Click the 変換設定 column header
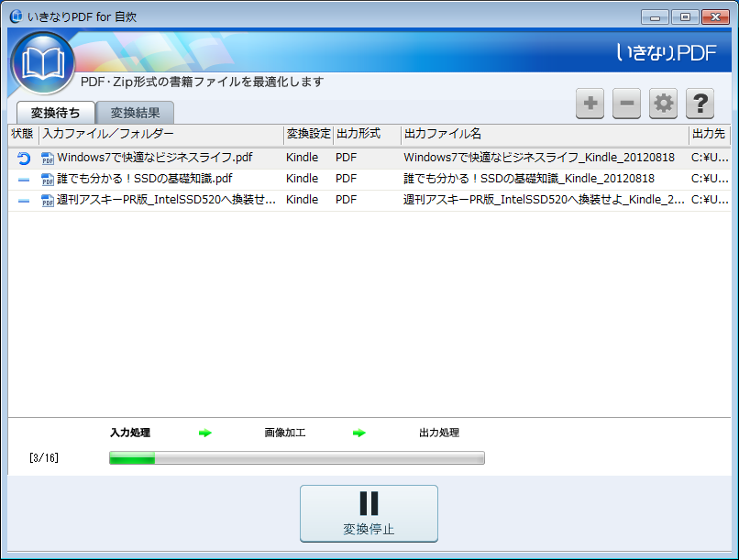The image size is (739, 560). point(308,134)
